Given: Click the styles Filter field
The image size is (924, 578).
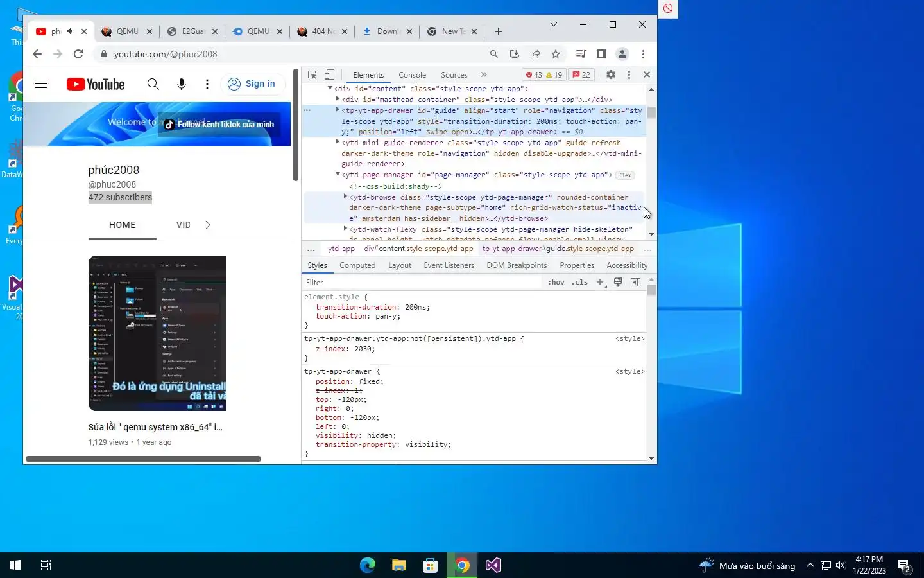Looking at the screenshot, I should [x=422, y=283].
